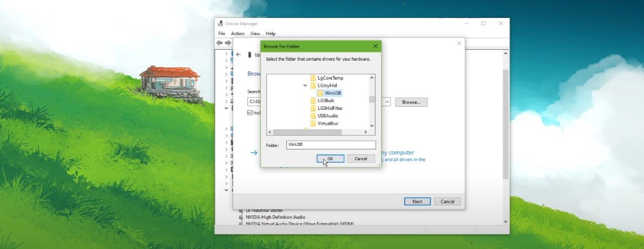This screenshot has height=249, width=644.
Task: Click the WinUSB folder in the tree
Action: click(333, 93)
